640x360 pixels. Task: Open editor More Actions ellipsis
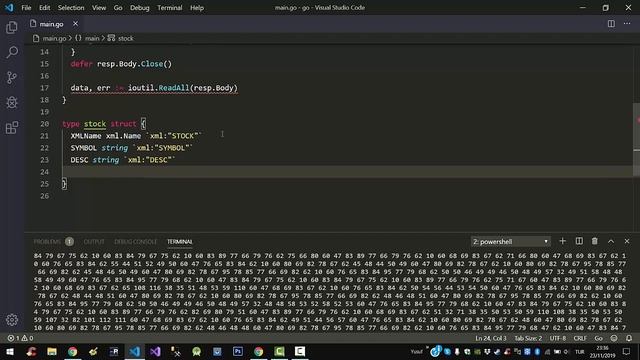[x=627, y=24]
